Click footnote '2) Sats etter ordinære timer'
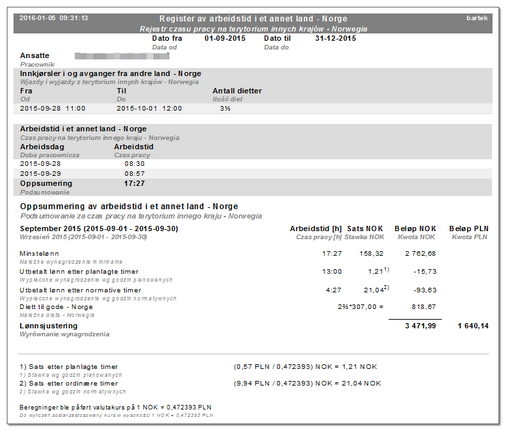 69,384
